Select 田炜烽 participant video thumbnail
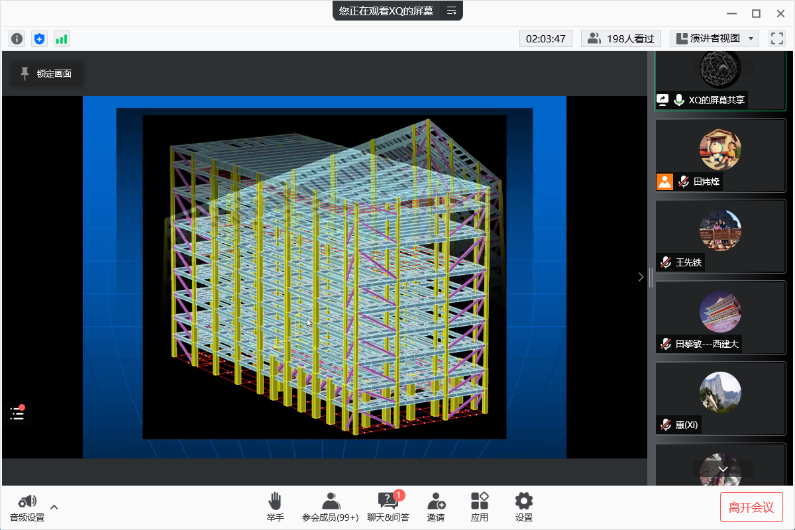Viewport: 795px width, 530px height. pyautogui.click(x=720, y=155)
